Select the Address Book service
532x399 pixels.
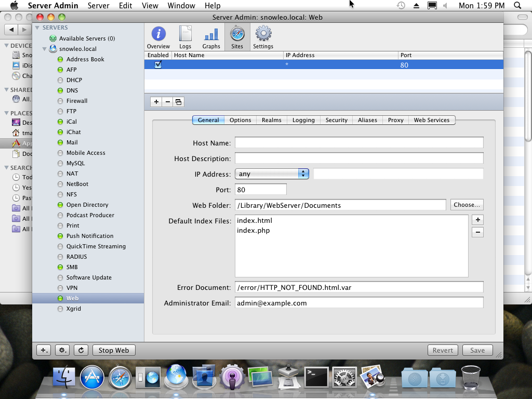click(x=85, y=59)
